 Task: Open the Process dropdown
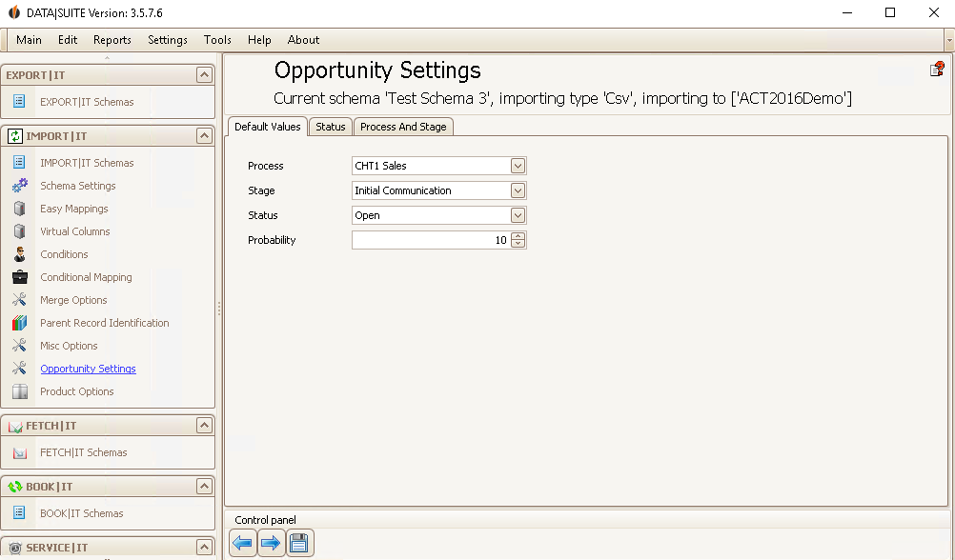518,166
